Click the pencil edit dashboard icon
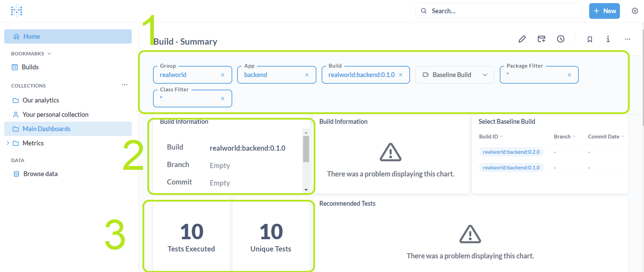644x272 pixels. [x=522, y=39]
